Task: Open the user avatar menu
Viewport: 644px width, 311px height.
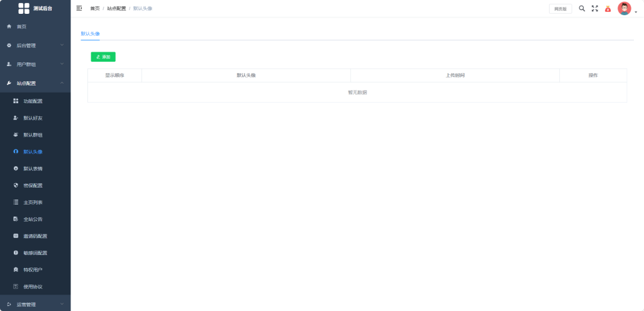Action: coord(625,8)
